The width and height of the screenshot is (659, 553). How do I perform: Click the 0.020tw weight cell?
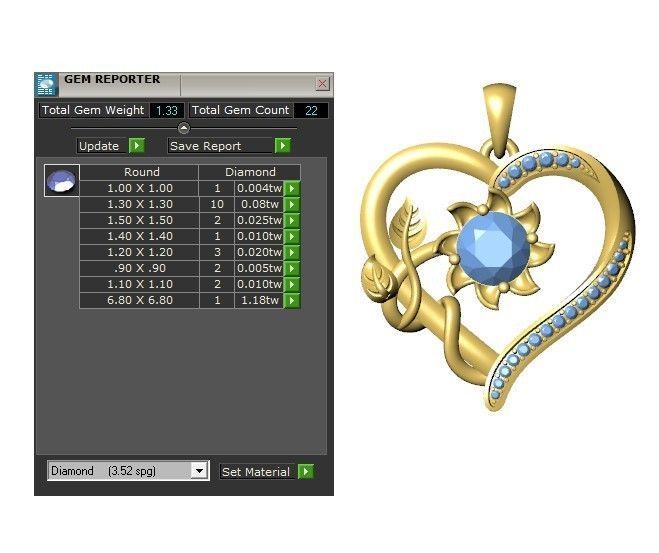tap(259, 252)
